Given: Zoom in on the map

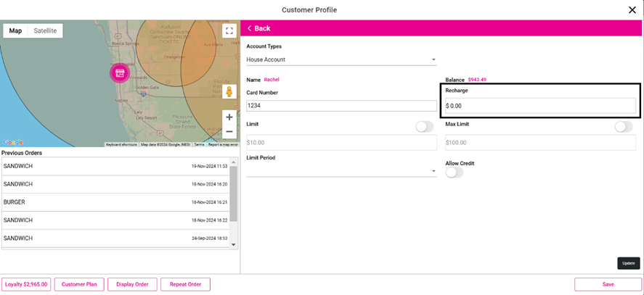Looking at the screenshot, I should point(229,117).
